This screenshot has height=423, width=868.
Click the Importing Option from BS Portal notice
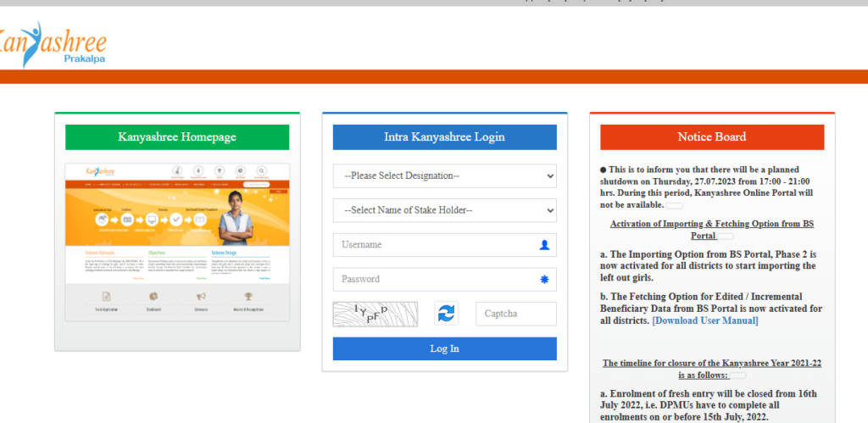(x=709, y=266)
